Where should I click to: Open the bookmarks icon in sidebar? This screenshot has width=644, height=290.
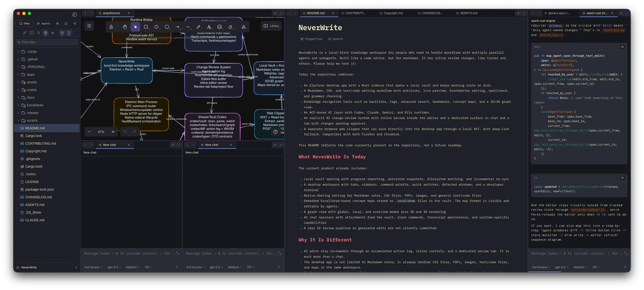coord(66,23)
